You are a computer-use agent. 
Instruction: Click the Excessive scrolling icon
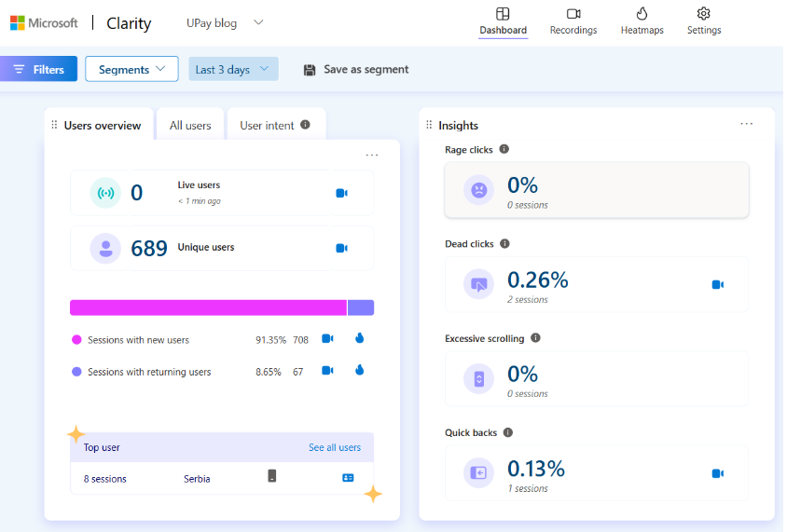point(479,378)
